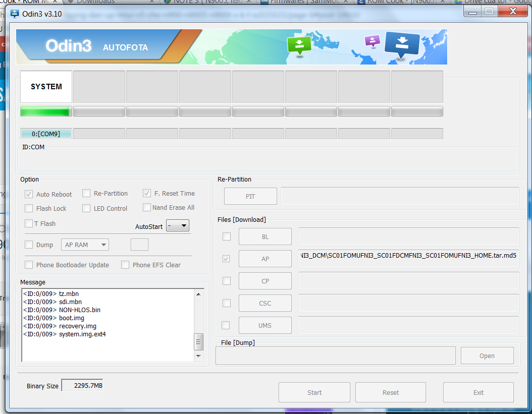This screenshot has height=414, width=532.
Task: Click the Message log scroll down arrow
Action: tap(198, 356)
